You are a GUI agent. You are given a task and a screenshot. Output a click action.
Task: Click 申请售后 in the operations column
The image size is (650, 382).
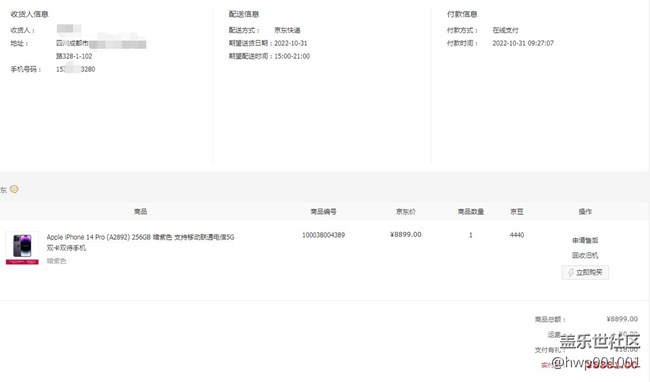coord(585,240)
